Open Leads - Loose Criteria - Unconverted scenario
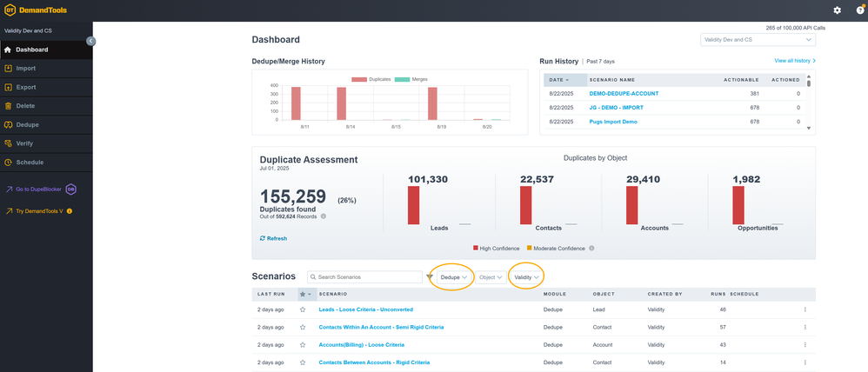Image resolution: width=868 pixels, height=372 pixels. click(x=366, y=310)
